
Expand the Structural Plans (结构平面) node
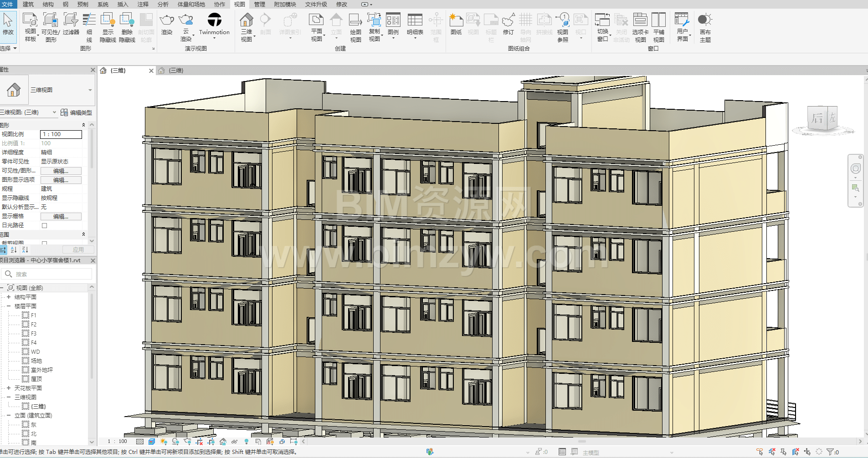coord(8,297)
